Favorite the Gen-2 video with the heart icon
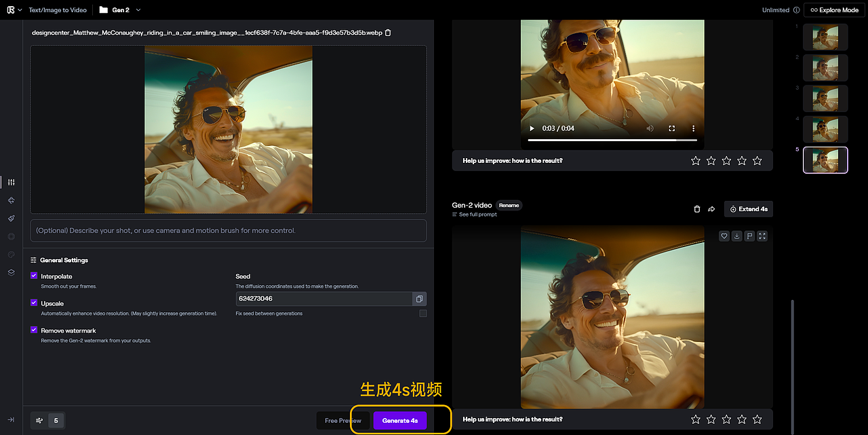This screenshot has width=868, height=435. pyautogui.click(x=724, y=235)
